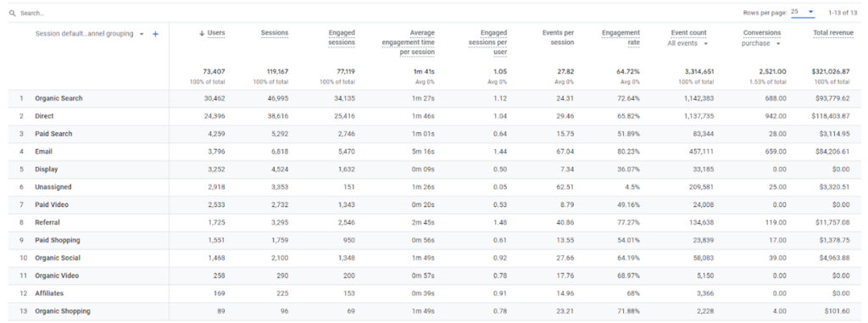Sort by Engaged sessions per user
Image resolution: width=868 pixels, height=323 pixels.
coord(487,42)
